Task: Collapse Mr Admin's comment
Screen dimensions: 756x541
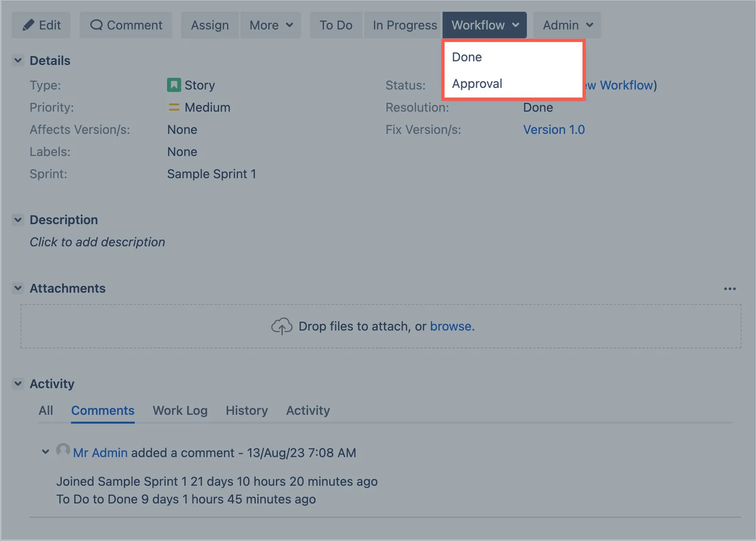Action: pos(45,452)
